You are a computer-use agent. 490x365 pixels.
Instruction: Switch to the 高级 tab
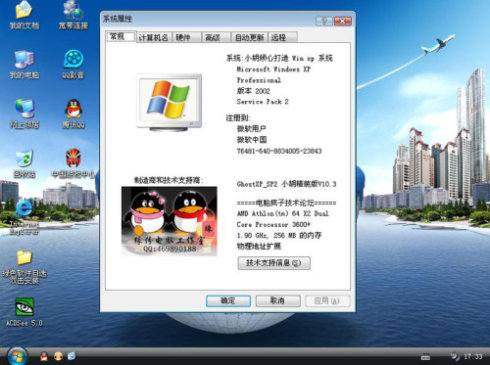click(x=216, y=37)
